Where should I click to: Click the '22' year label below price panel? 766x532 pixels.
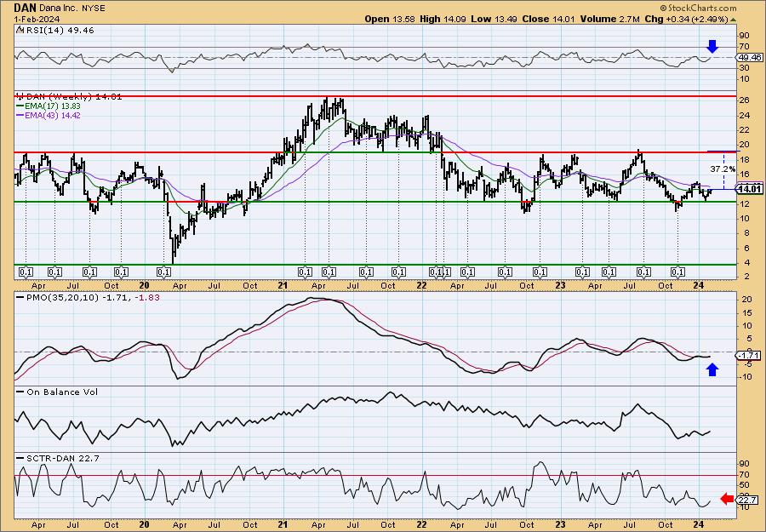(421, 285)
